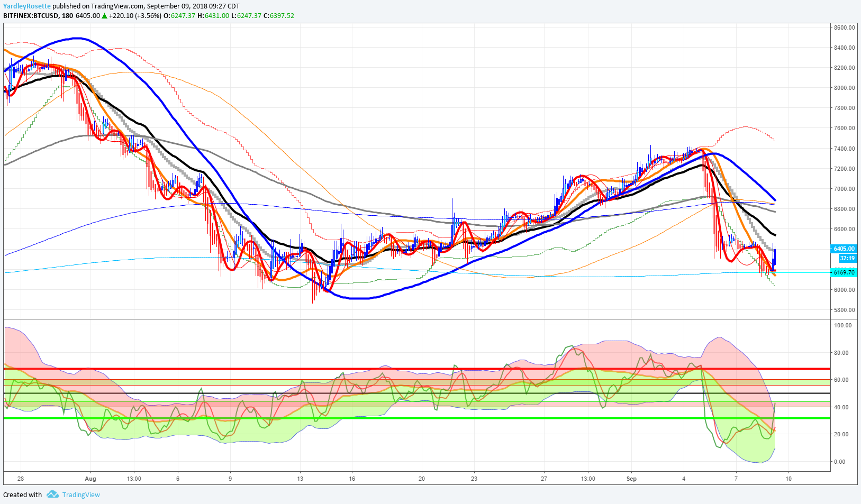This screenshot has width=861, height=504.
Task: Click the Aug label on time axis
Action: [90, 479]
